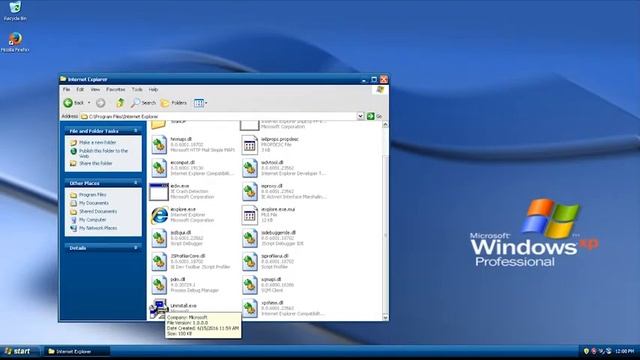Select the iexplore.exe.mui file icon
This screenshot has height=360, width=640.
click(249, 215)
